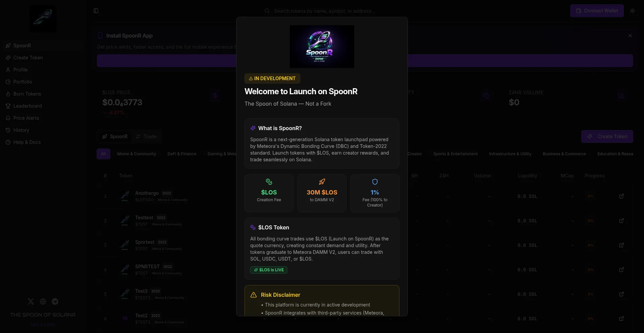Focus the token search field
The image size is (644, 333).
tap(324, 11)
